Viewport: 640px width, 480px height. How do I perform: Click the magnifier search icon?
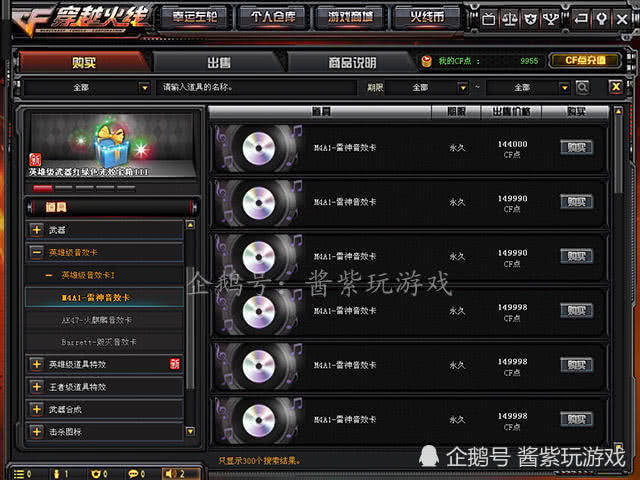pyautogui.click(x=582, y=87)
